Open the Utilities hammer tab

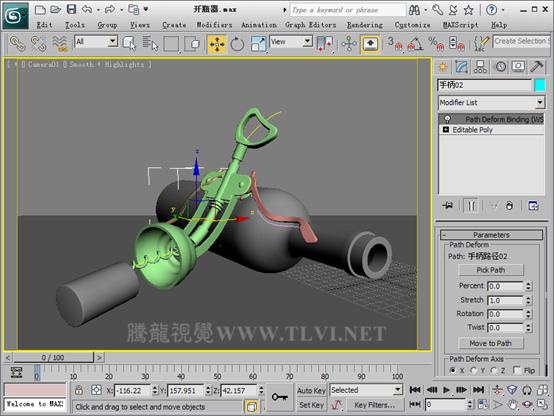[x=537, y=67]
